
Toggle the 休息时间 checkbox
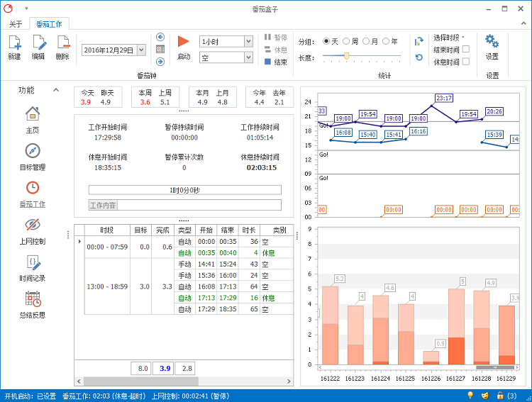[466, 62]
